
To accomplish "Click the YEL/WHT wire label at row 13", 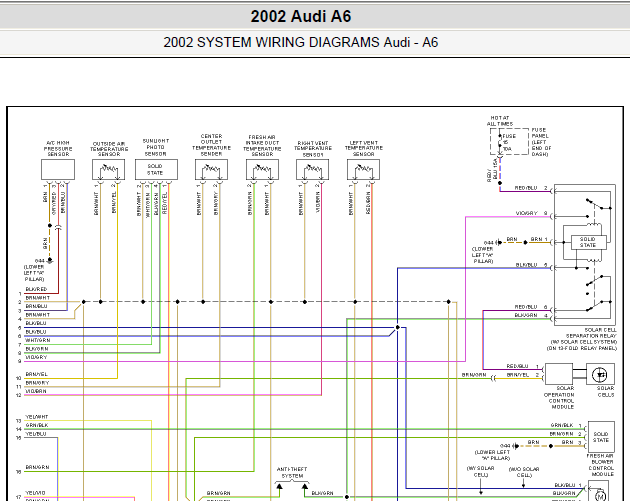I will pyautogui.click(x=37, y=417).
